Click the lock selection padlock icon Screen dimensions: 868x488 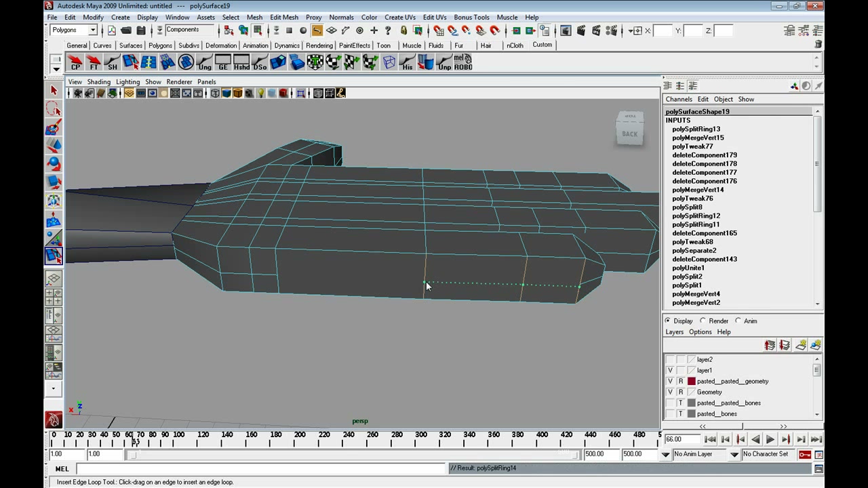403,30
